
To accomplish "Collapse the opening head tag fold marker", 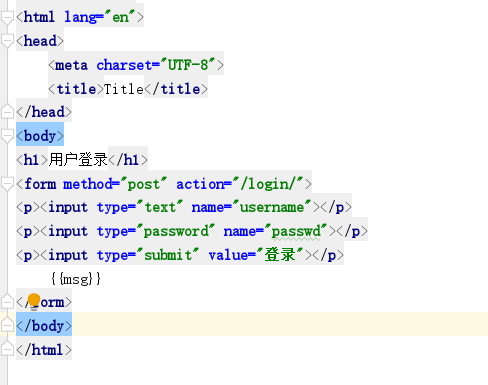I will pos(7,41).
